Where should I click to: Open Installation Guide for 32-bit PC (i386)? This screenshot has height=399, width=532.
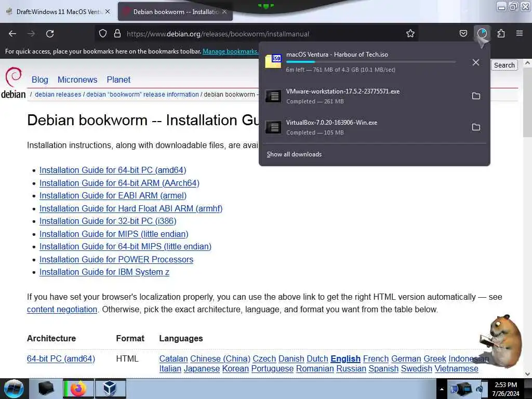tap(108, 221)
